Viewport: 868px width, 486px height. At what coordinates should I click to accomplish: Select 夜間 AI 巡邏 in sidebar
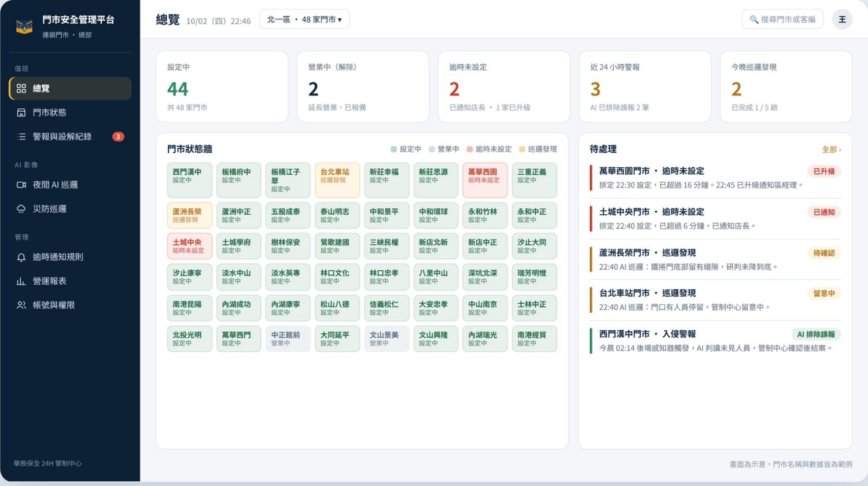(x=70, y=185)
